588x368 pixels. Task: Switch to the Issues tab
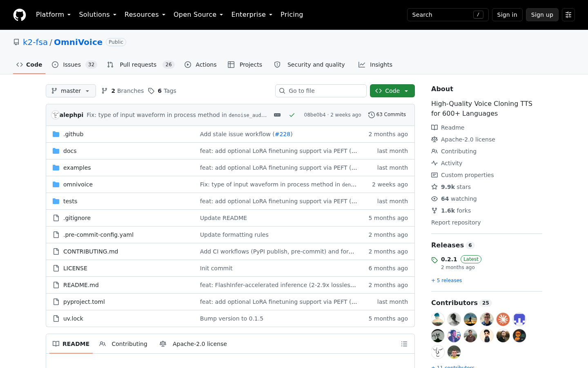(x=74, y=65)
